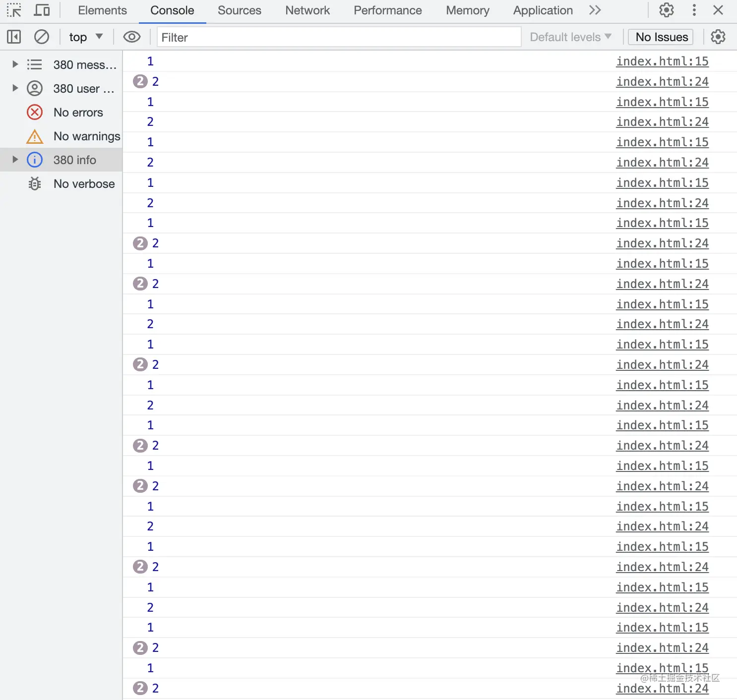The width and height of the screenshot is (737, 700).
Task: Open the top JavaScript context dropdown
Action: [86, 37]
